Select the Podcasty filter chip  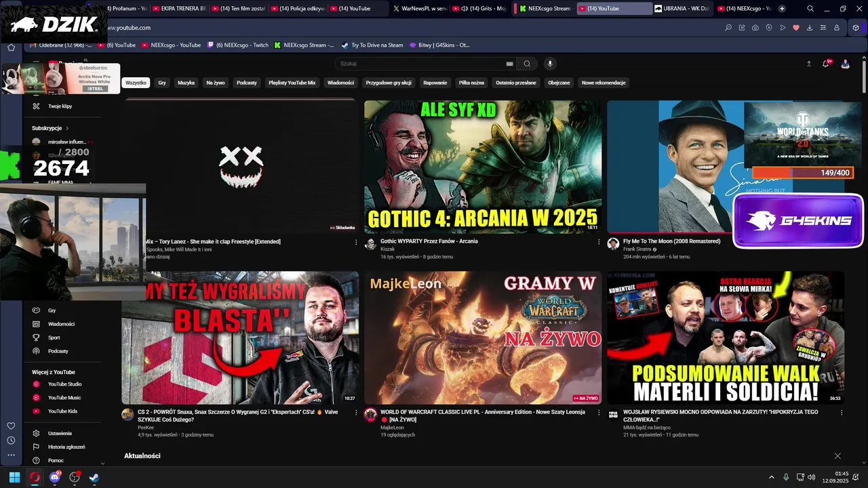[x=247, y=83]
